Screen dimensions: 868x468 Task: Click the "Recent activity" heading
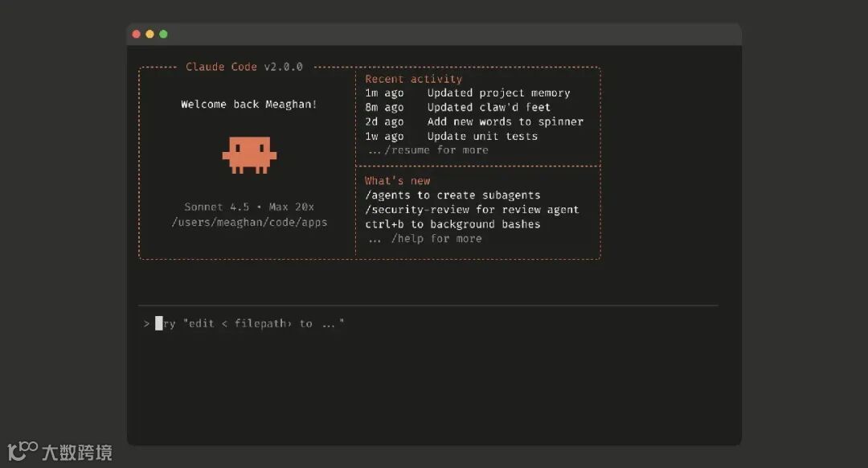pyautogui.click(x=414, y=79)
